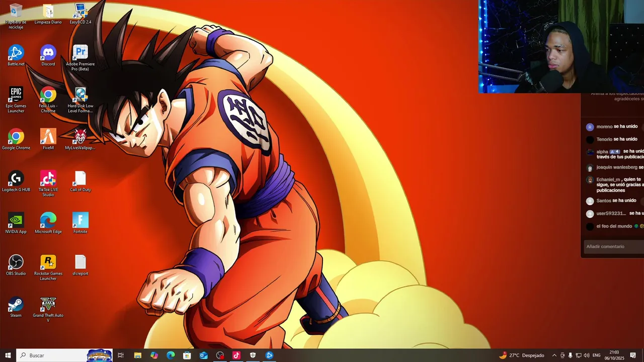The height and width of the screenshot is (362, 644).
Task: Open Hard Disk Low Level Format icon
Action: click(x=80, y=100)
